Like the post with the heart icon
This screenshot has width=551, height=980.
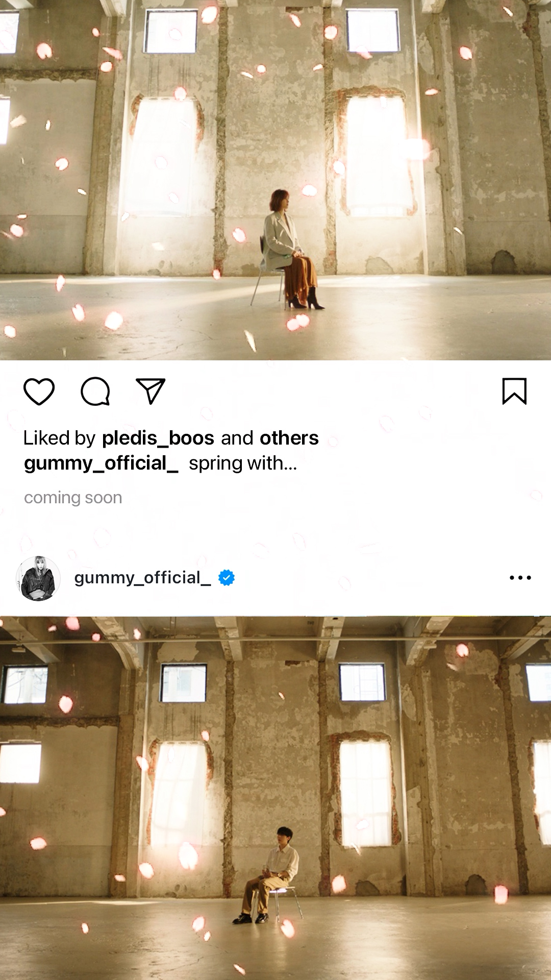pyautogui.click(x=39, y=391)
